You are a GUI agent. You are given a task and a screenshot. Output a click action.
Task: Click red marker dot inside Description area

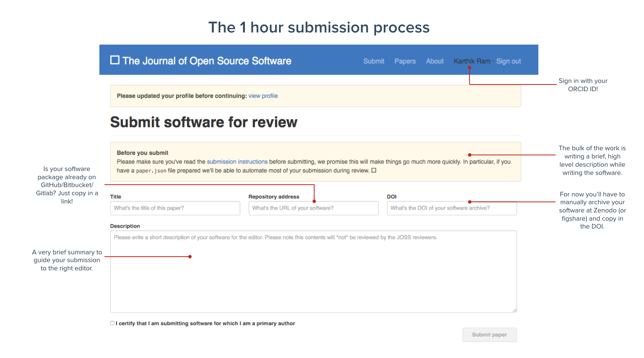pyautogui.click(x=190, y=257)
